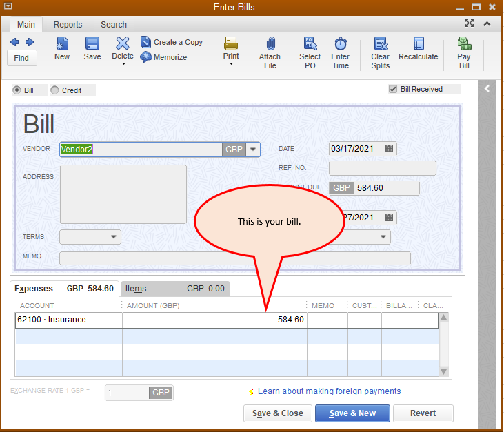This screenshot has width=504, height=432.
Task: Open the Expenses tab
Action: click(64, 289)
